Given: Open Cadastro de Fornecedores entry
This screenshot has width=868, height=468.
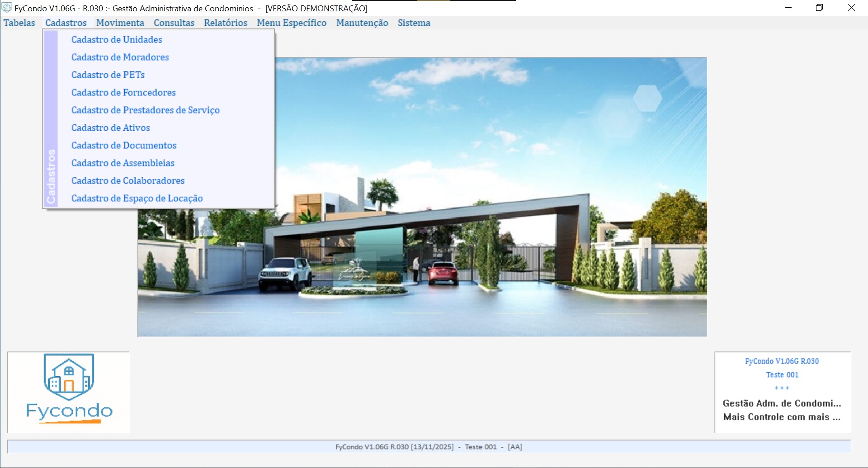Looking at the screenshot, I should tap(123, 93).
